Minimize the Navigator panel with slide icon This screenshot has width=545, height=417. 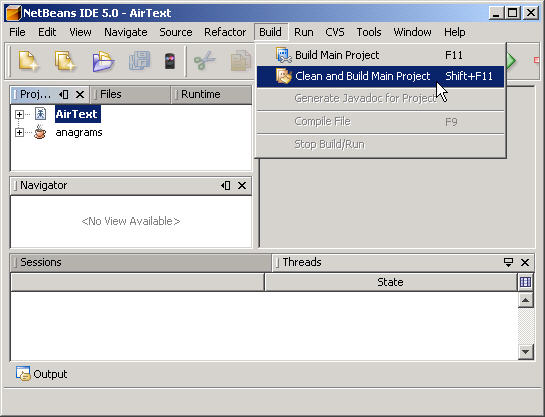pos(226,186)
